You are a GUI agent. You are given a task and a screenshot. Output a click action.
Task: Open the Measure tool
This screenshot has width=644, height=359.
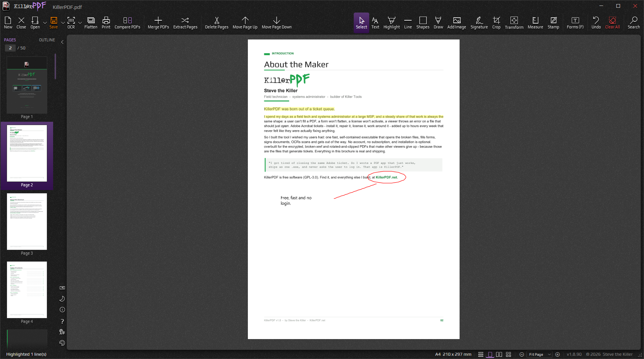tap(535, 23)
